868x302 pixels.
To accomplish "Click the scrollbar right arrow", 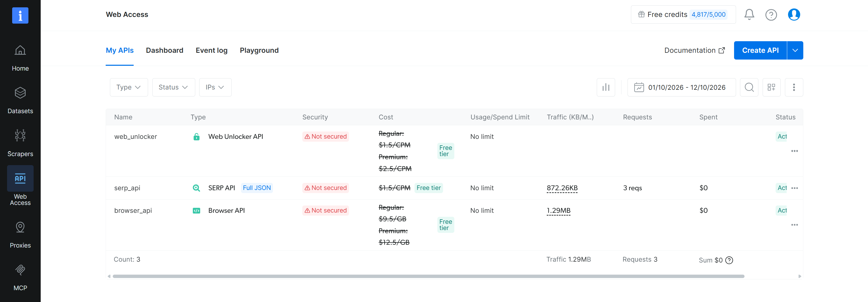I will click(800, 276).
